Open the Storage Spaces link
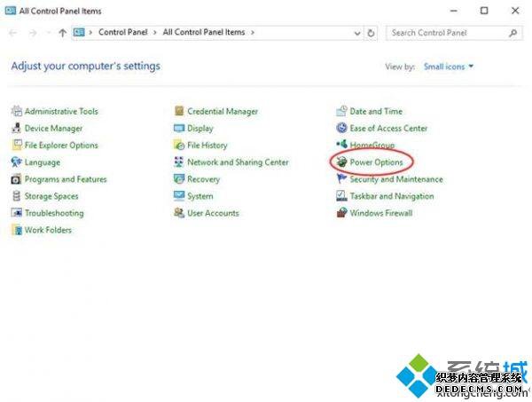 [x=51, y=196]
